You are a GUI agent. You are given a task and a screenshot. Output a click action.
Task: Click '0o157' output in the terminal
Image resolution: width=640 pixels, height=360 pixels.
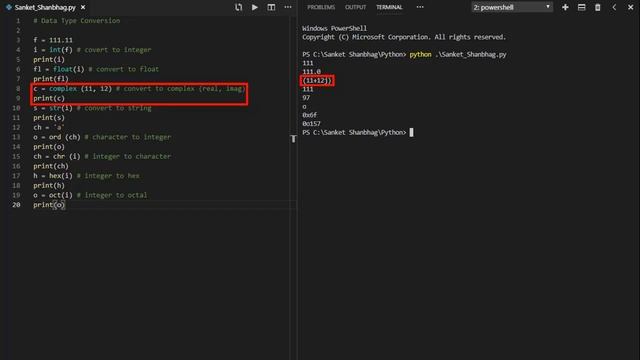pos(311,124)
